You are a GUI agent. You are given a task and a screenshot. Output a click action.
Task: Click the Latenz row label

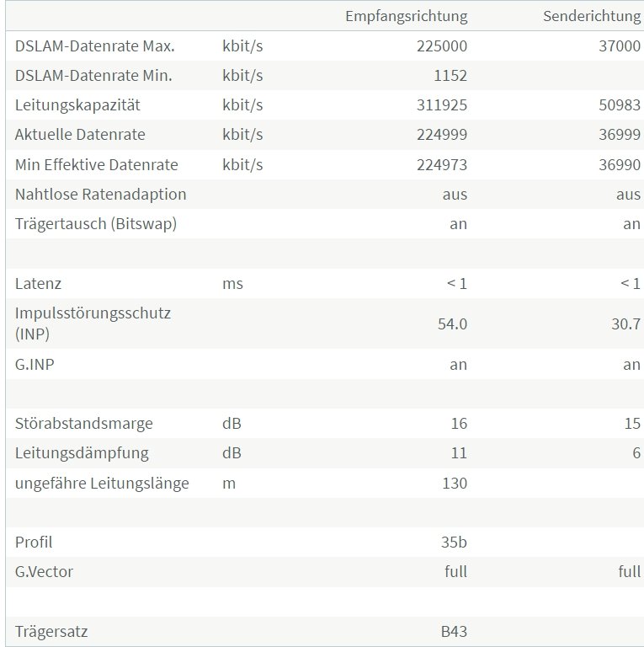point(38,284)
